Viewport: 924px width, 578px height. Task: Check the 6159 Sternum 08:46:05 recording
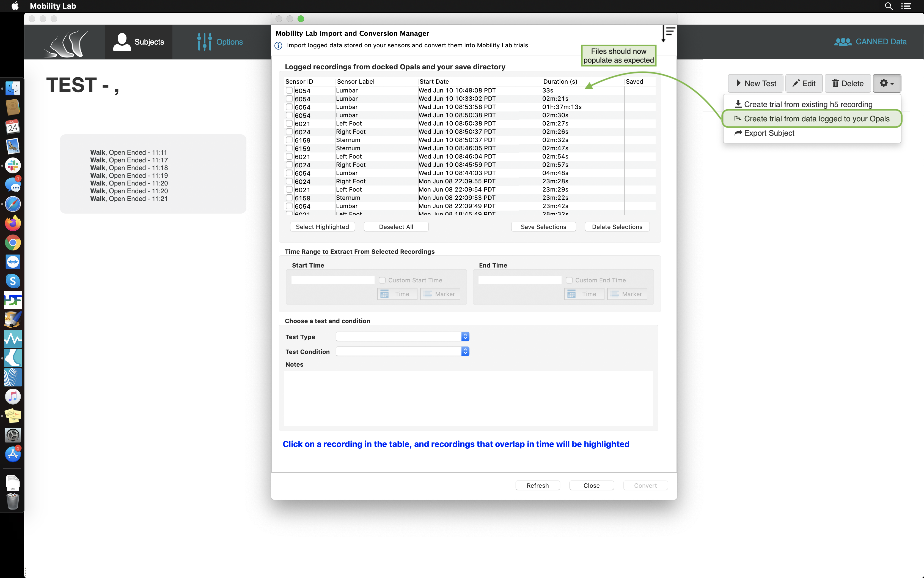(x=289, y=148)
